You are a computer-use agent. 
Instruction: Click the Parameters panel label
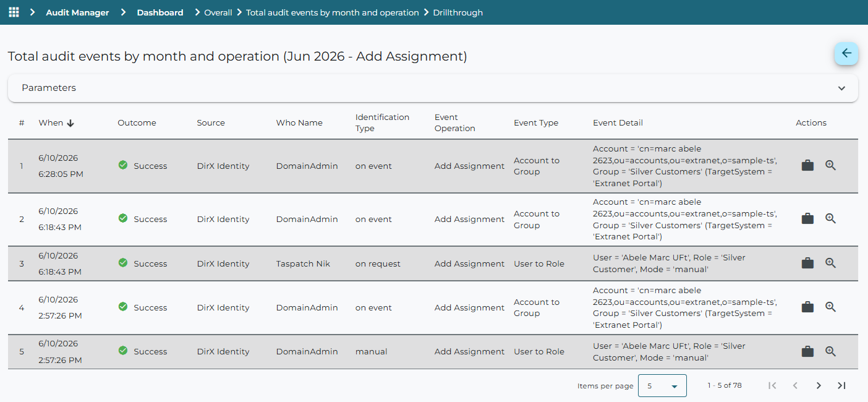[x=49, y=88]
